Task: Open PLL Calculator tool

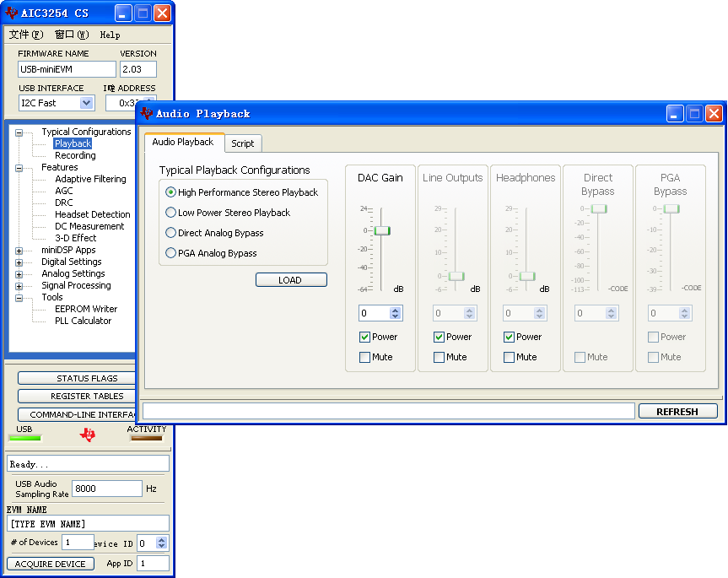Action: [84, 321]
